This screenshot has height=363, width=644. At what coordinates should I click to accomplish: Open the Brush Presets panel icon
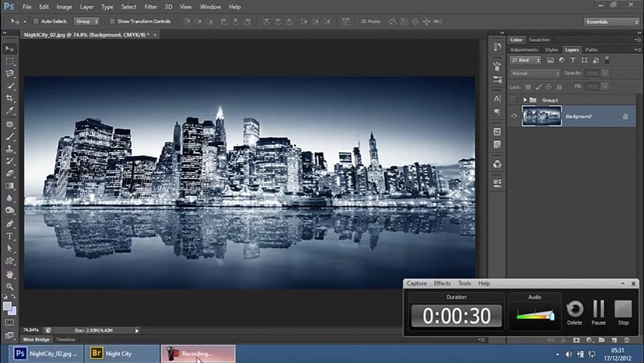(x=497, y=79)
